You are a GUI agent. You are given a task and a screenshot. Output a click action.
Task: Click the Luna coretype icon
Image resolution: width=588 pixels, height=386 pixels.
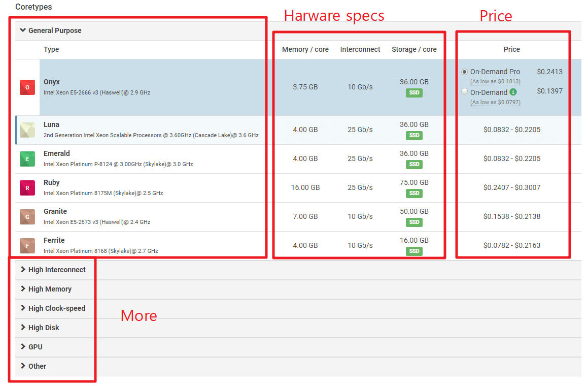point(27,130)
